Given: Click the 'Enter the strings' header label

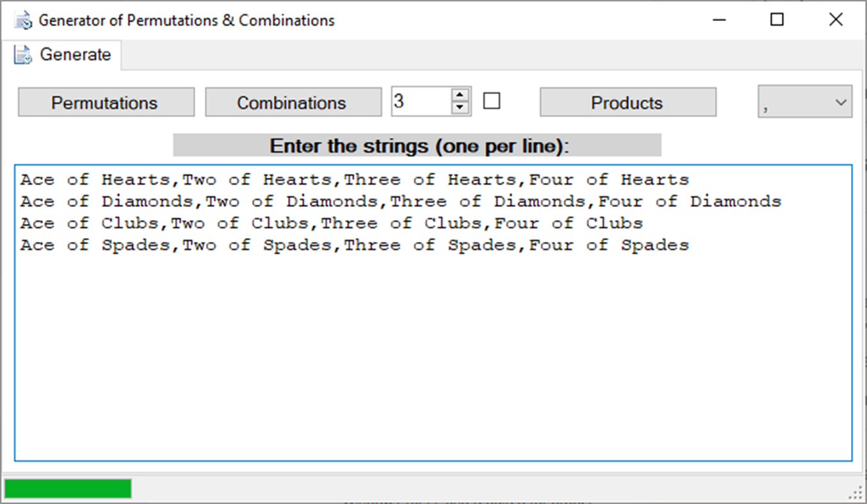Looking at the screenshot, I should 417,145.
